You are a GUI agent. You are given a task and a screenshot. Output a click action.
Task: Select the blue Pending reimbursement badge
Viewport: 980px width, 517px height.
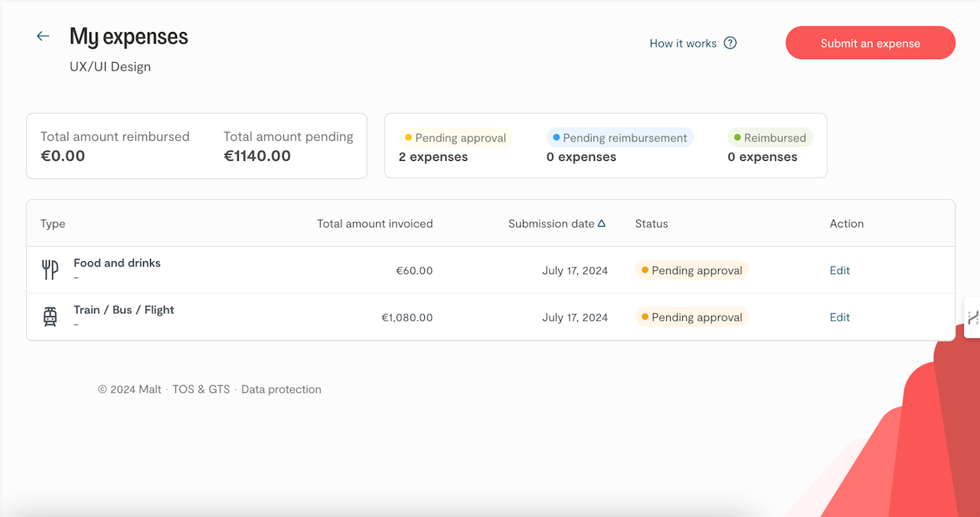tap(619, 138)
